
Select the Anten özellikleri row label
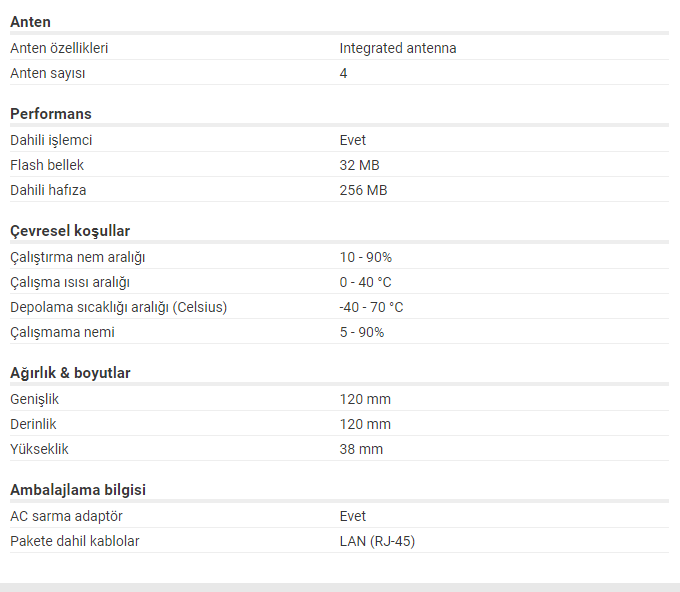[x=59, y=48]
